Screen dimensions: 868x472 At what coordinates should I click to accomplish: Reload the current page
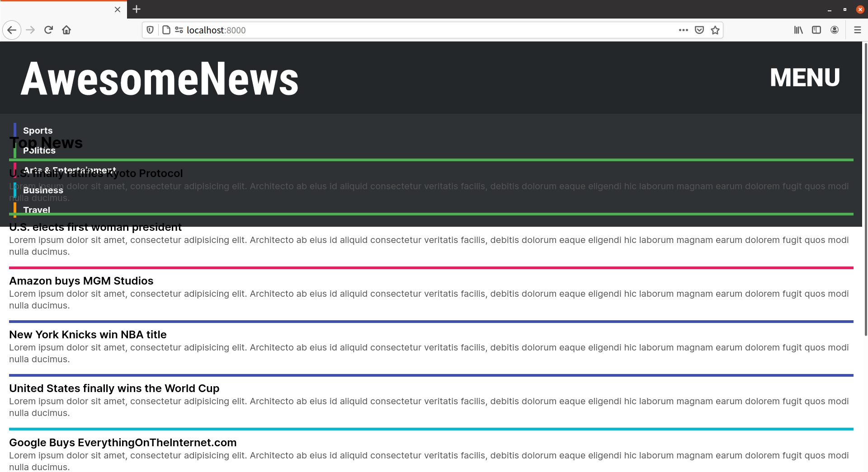coord(48,30)
